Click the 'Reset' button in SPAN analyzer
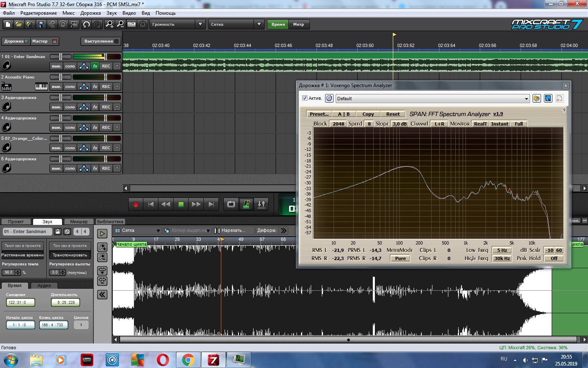588x368 pixels. (x=393, y=114)
